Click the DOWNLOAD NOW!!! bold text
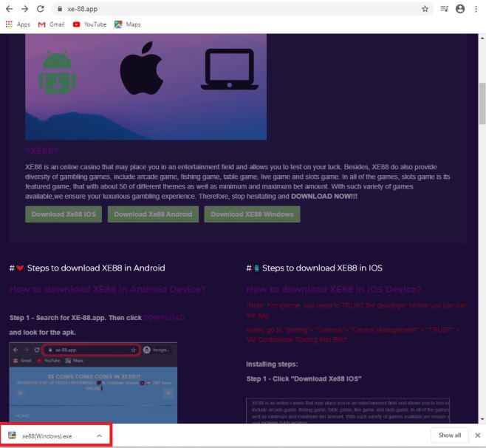486x448 pixels. 324,197
